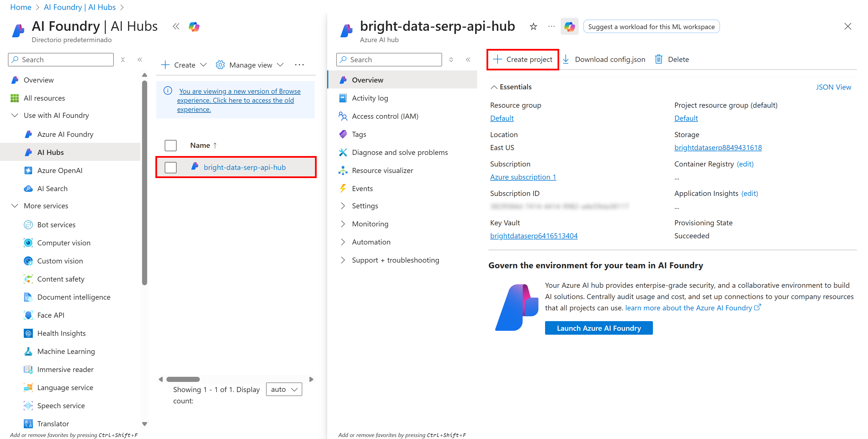Collapse the AI Hubs panel with double chevron
868x439 pixels.
(176, 27)
